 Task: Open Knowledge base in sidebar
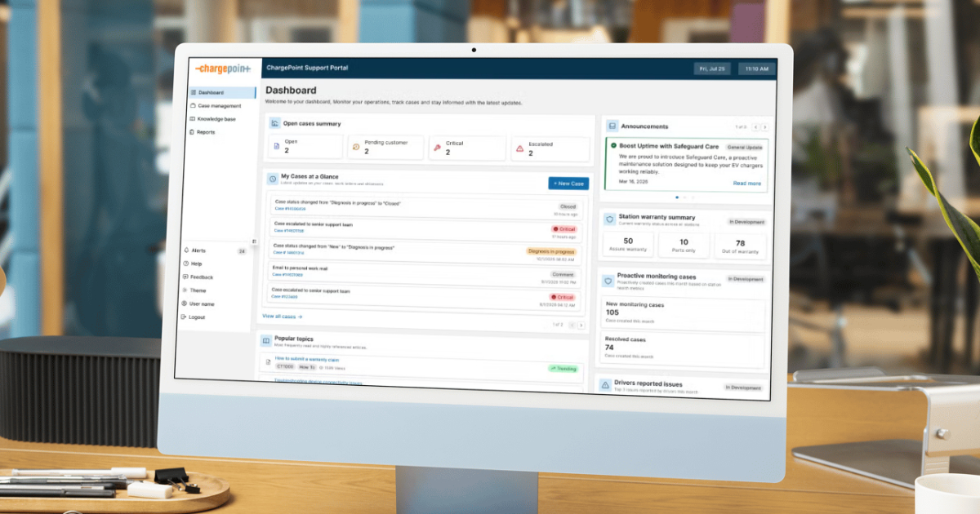pyautogui.click(x=216, y=119)
